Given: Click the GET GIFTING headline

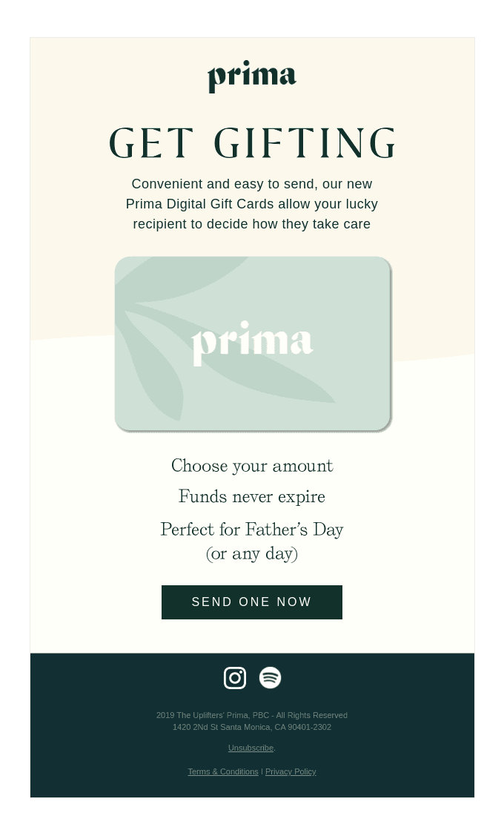Looking at the screenshot, I should click(252, 144).
